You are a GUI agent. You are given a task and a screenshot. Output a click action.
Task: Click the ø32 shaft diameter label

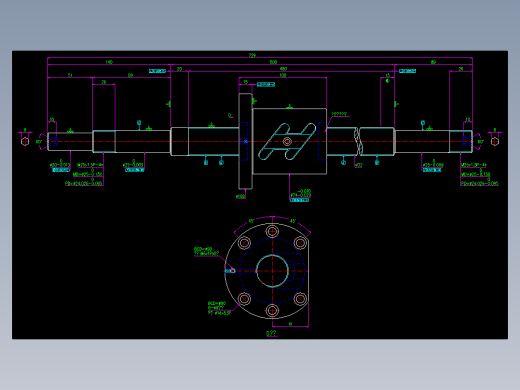(358, 165)
